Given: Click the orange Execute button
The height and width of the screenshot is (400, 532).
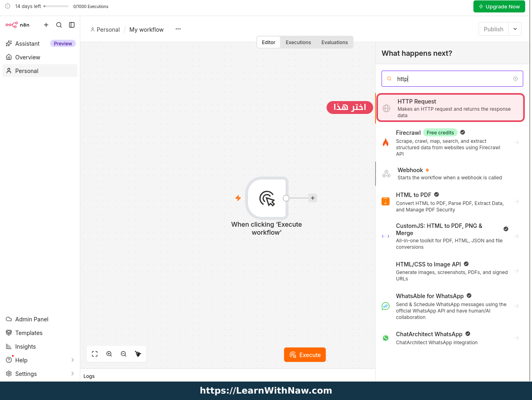Looking at the screenshot, I should 305,355.
